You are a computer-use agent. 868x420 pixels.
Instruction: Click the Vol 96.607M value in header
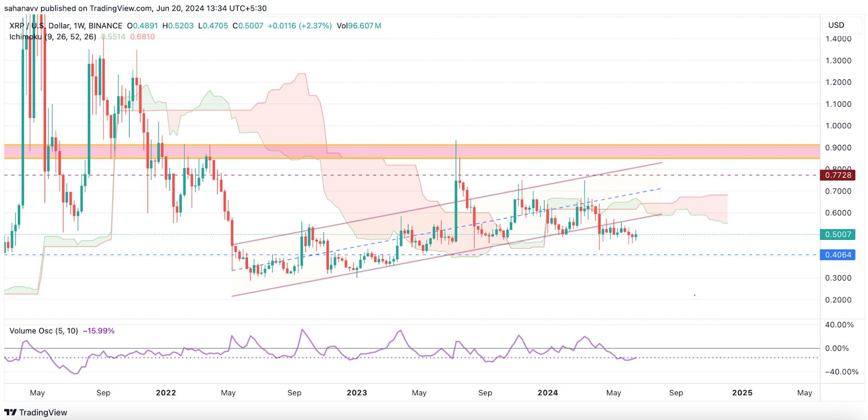(359, 26)
